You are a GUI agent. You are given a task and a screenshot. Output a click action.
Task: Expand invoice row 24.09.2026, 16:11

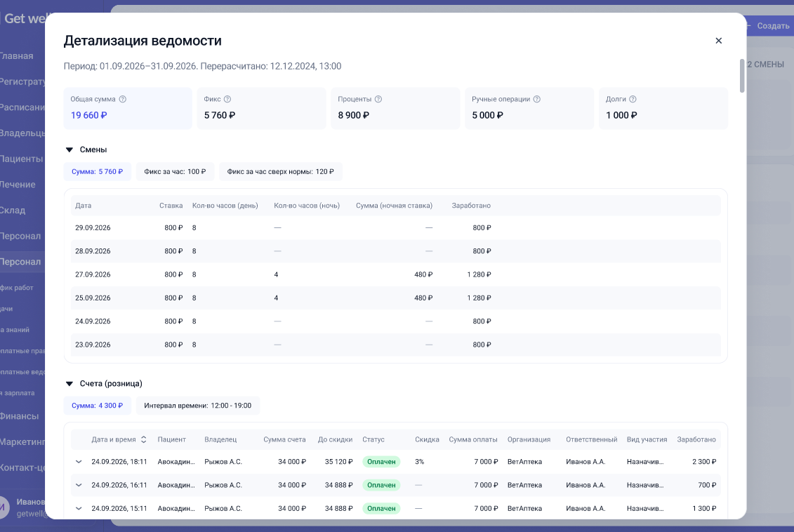pos(79,485)
